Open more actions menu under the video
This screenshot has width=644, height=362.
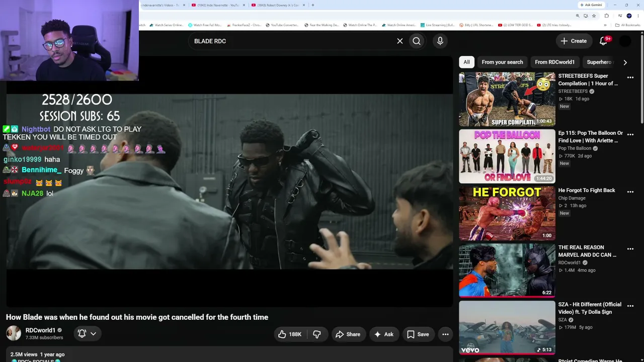[x=445, y=334]
